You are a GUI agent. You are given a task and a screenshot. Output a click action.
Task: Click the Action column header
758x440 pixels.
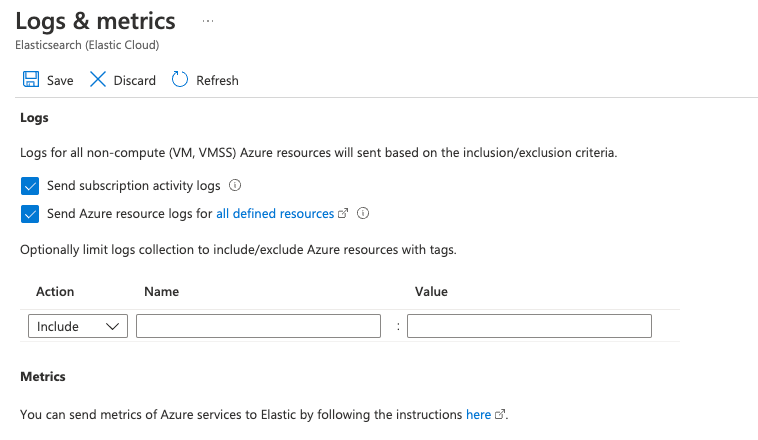click(55, 292)
